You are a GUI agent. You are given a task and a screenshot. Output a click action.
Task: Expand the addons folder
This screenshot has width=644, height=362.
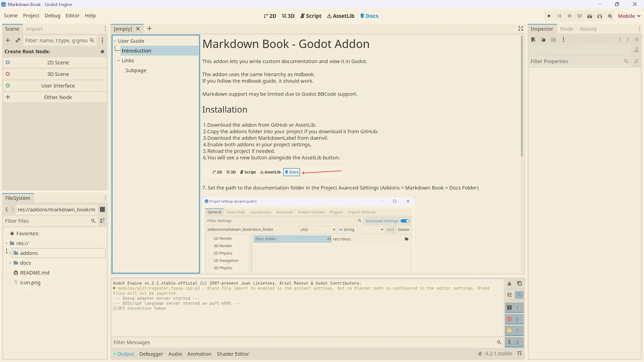tap(10, 253)
